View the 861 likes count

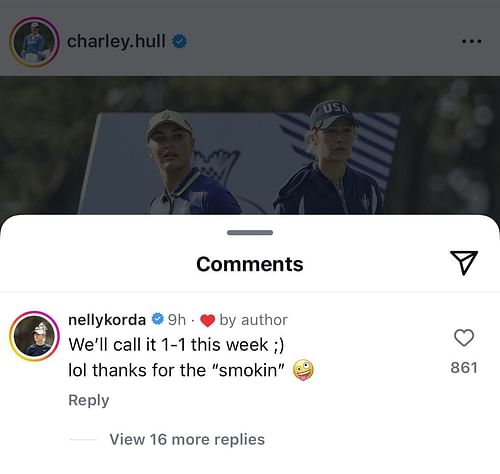[x=464, y=368]
